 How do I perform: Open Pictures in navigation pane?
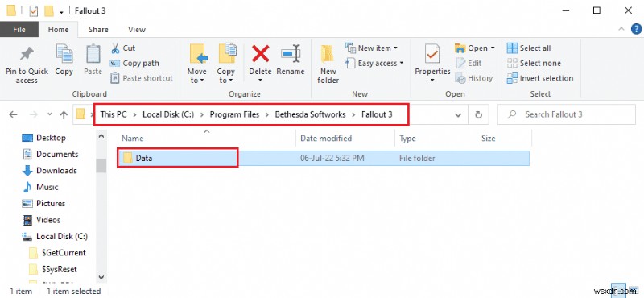[43, 204]
